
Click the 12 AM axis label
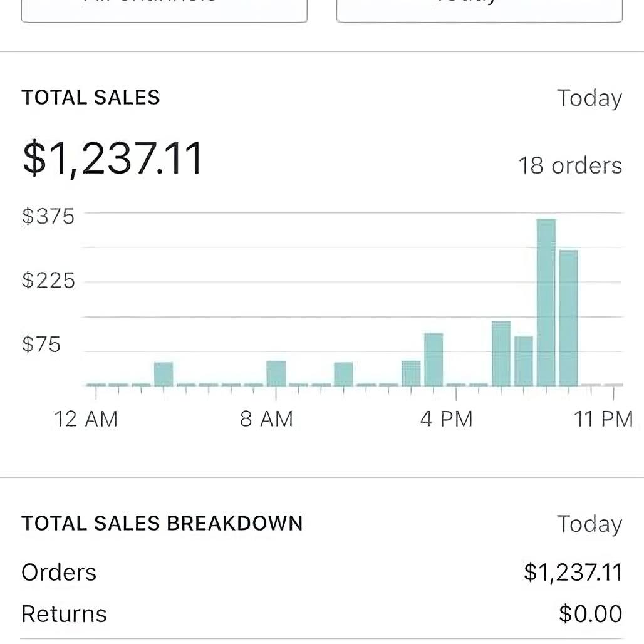click(x=86, y=419)
